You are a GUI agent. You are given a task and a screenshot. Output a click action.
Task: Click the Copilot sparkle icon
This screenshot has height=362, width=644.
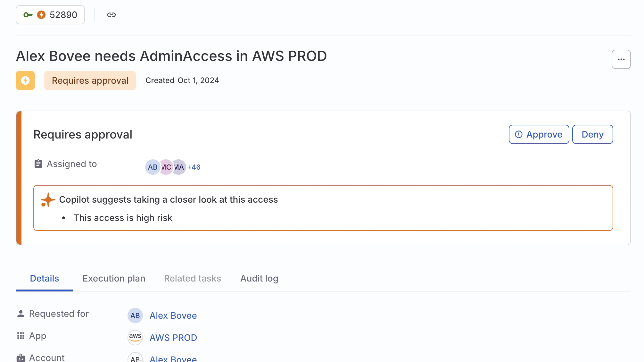pos(47,200)
